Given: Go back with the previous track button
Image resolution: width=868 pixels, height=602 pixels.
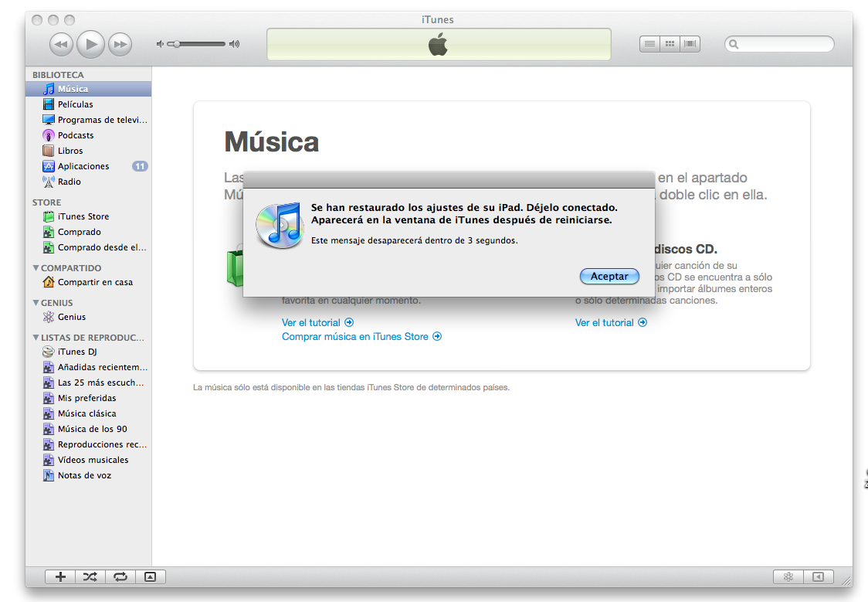Looking at the screenshot, I should [61, 44].
